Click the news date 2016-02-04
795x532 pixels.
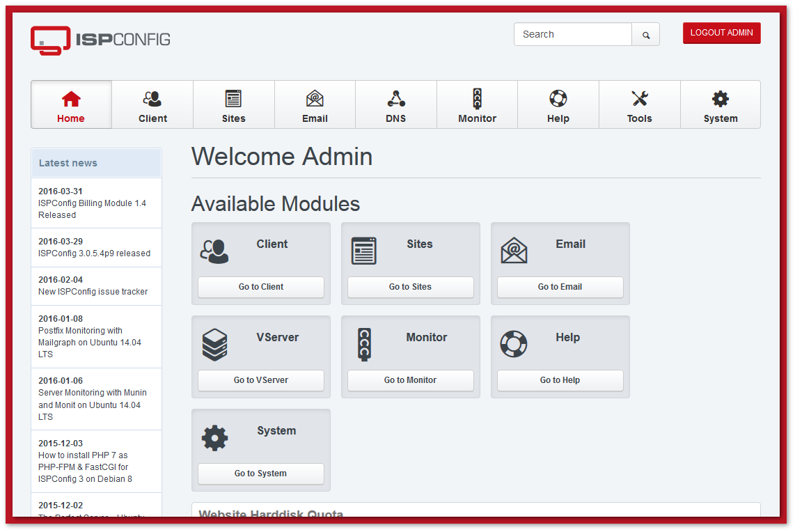61,280
